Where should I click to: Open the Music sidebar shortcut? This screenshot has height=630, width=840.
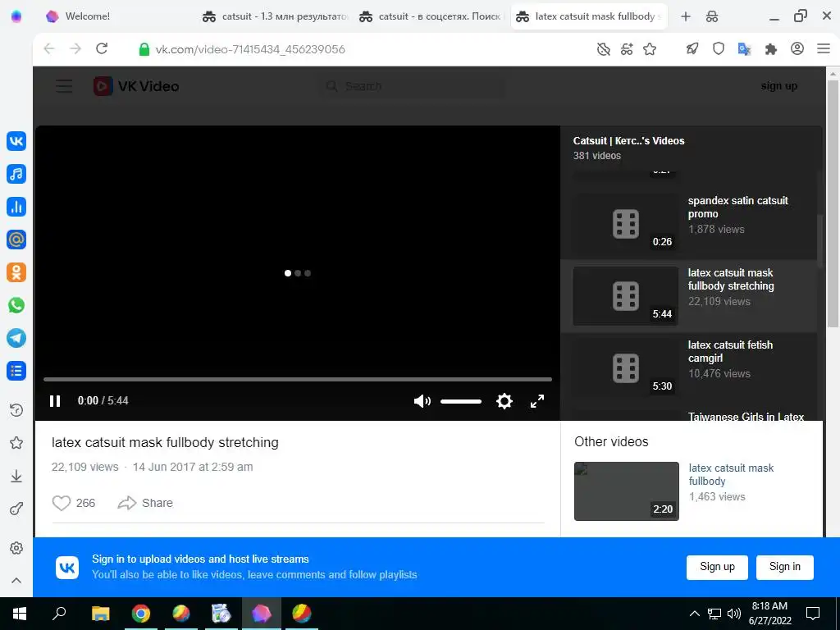[x=16, y=174]
